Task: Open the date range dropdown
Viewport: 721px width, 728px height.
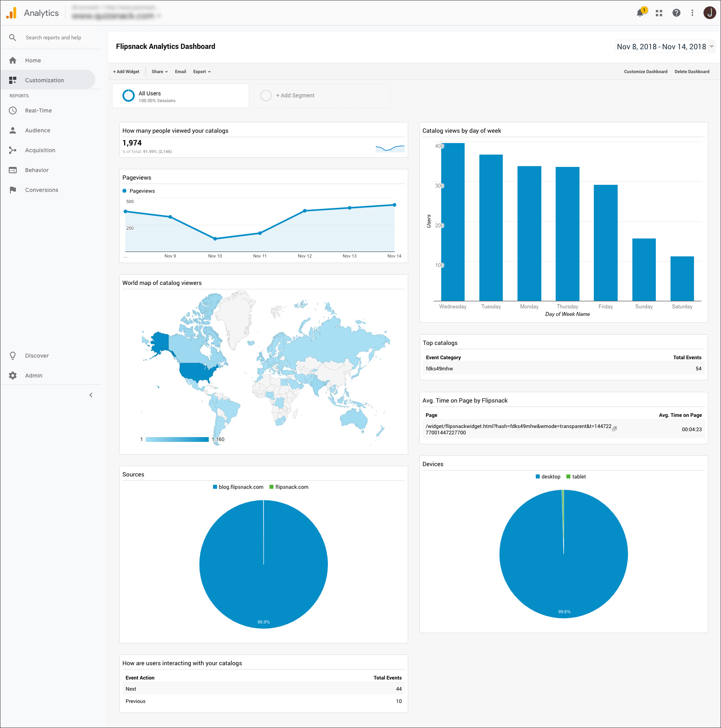Action: click(x=665, y=46)
